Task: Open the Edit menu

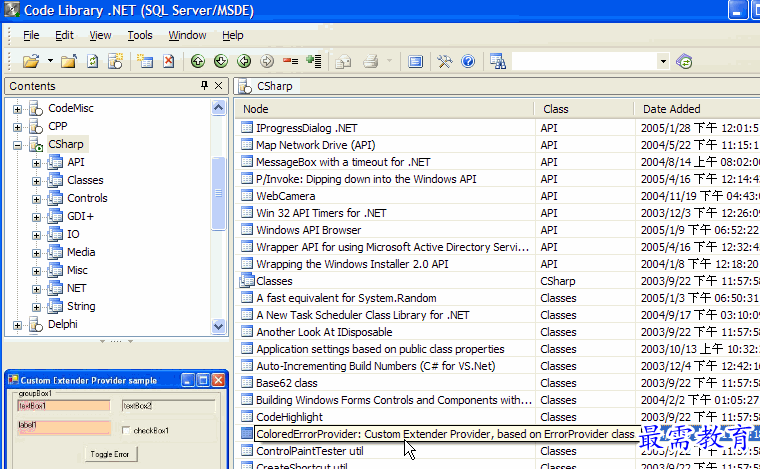Action: pos(64,35)
